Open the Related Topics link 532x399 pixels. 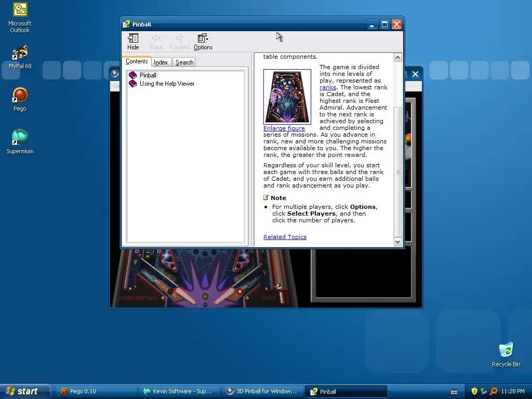click(285, 237)
